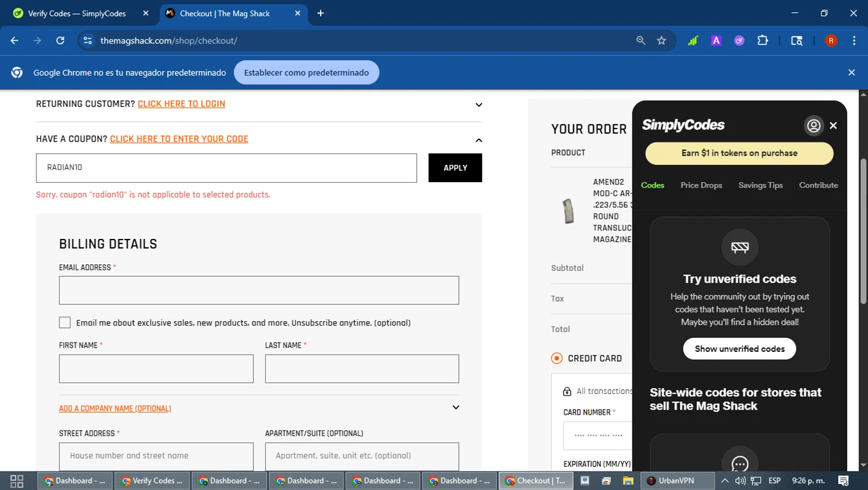
Task: Switch to the Contribute tab
Action: (818, 185)
